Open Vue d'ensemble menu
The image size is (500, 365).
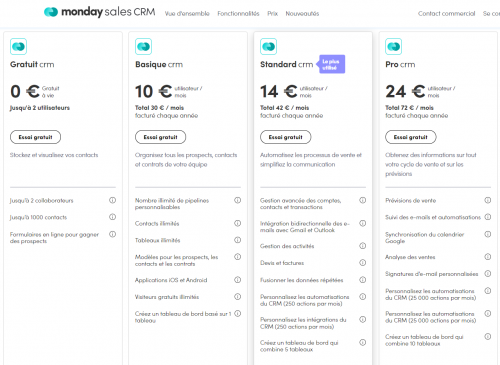pyautogui.click(x=187, y=14)
